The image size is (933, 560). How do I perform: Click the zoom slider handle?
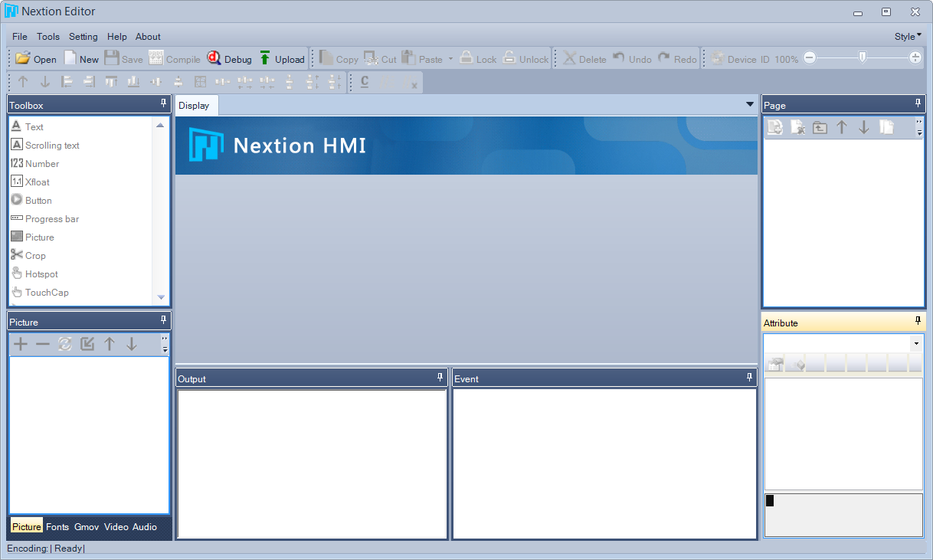click(x=863, y=57)
